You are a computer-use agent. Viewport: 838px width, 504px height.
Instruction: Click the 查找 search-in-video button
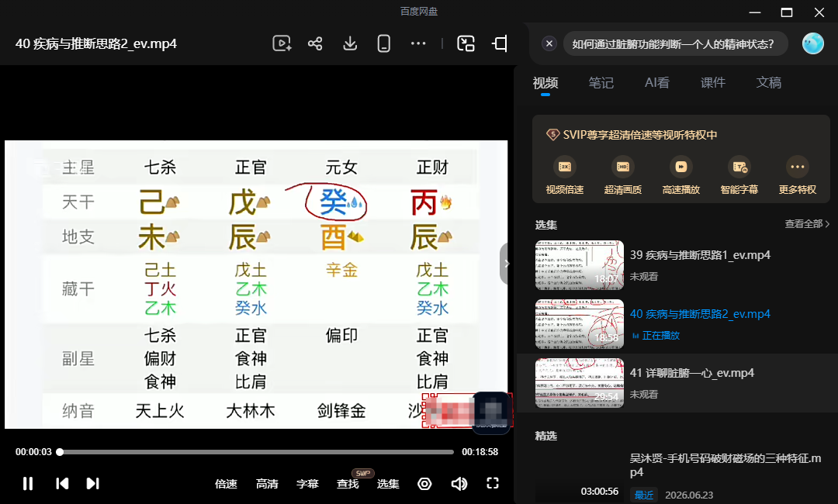click(x=348, y=484)
